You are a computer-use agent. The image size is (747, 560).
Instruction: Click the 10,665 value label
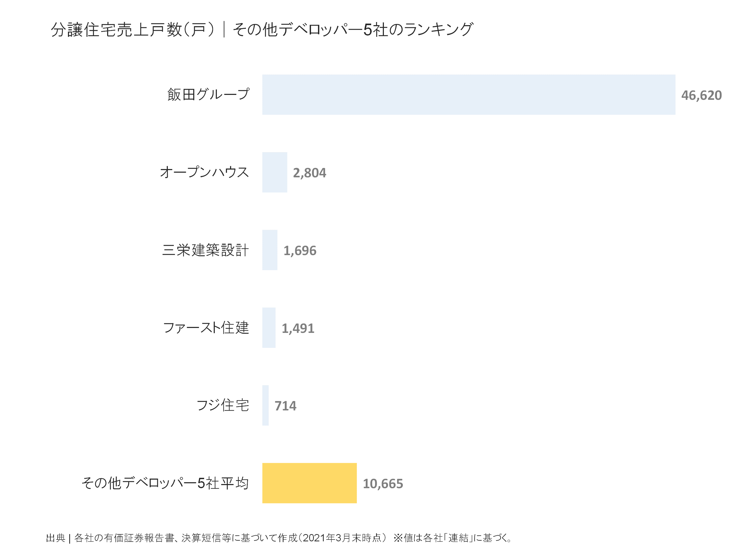[383, 484]
